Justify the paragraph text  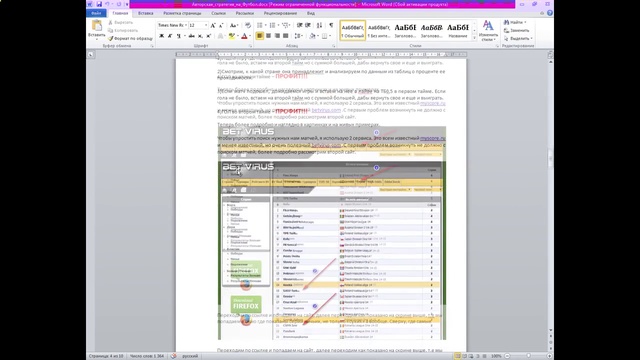[x=286, y=36]
